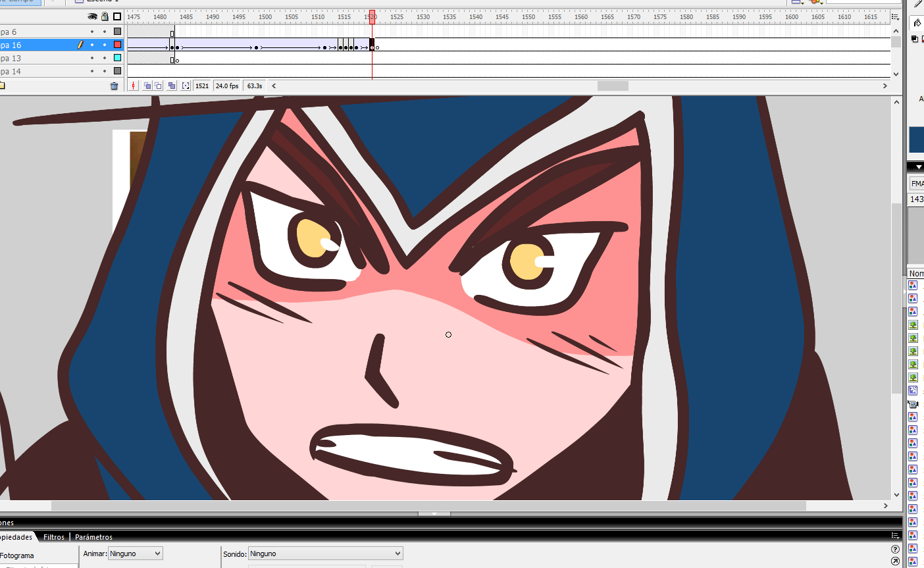Toggle lock dot for layer 'pa 6'
Viewport: 924px width, 568px height.
coord(105,32)
